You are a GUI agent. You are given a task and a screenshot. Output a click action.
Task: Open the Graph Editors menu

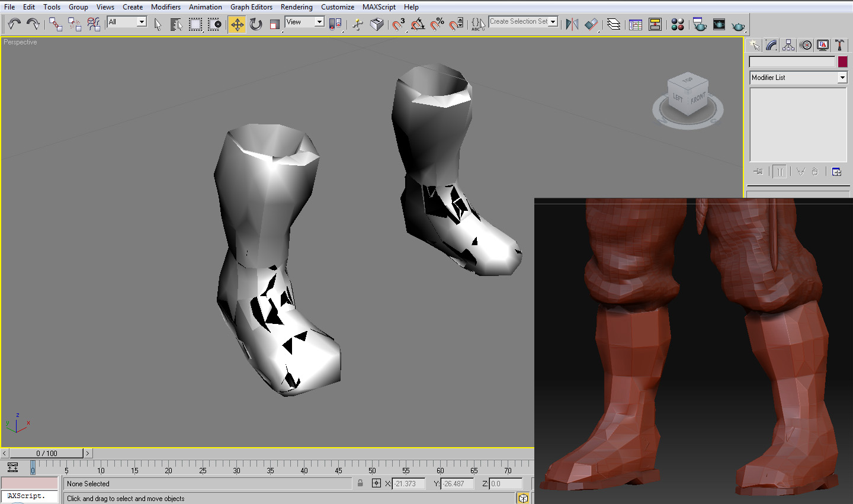tap(251, 7)
